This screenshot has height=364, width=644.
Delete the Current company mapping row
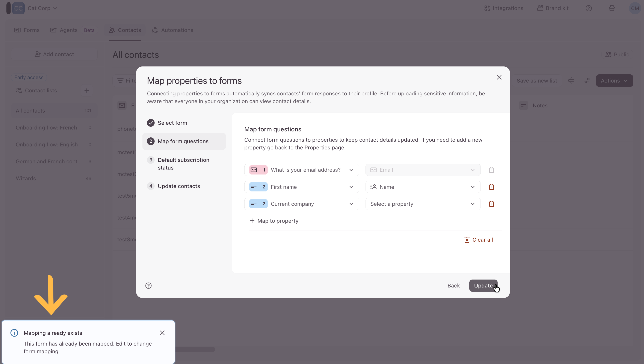coord(491,204)
